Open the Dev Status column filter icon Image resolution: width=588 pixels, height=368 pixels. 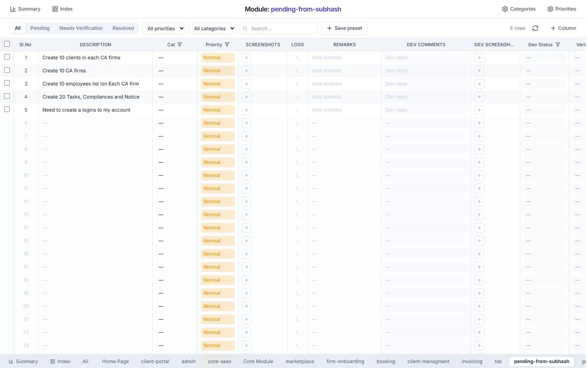click(558, 45)
